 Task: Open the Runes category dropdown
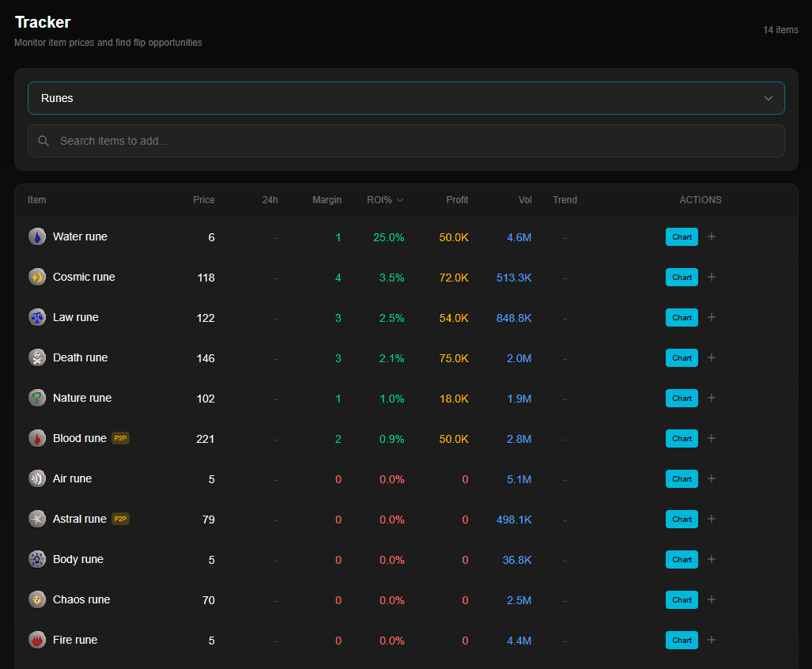click(x=406, y=98)
